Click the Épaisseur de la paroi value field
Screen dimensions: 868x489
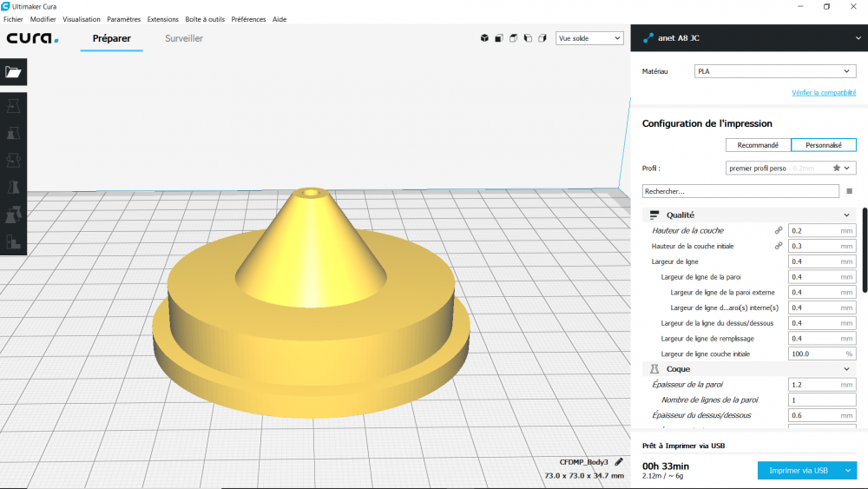coord(822,384)
